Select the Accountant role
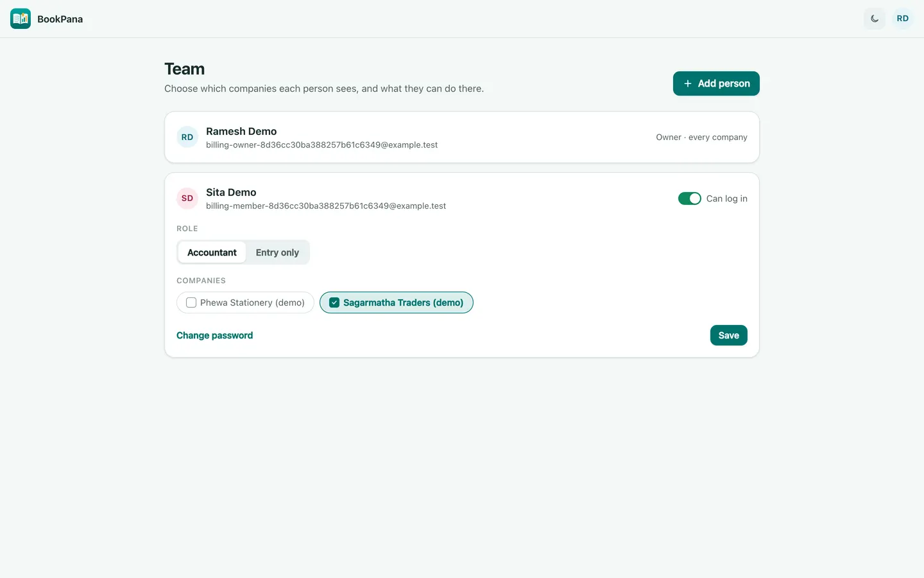 pyautogui.click(x=212, y=252)
